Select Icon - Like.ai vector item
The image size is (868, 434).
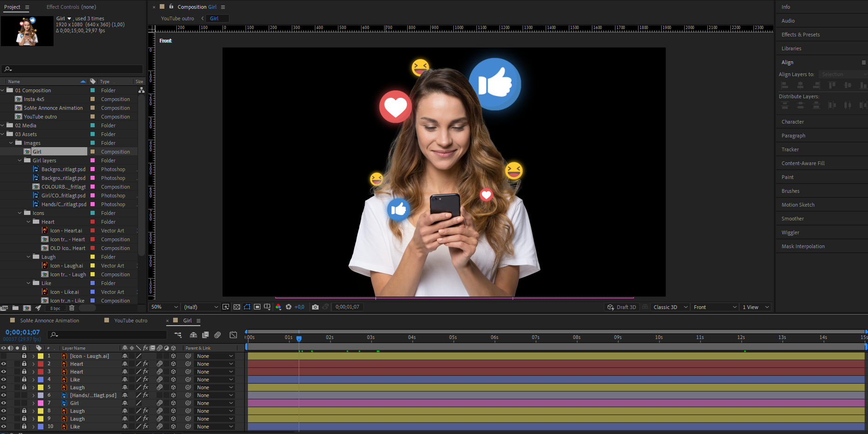point(64,292)
